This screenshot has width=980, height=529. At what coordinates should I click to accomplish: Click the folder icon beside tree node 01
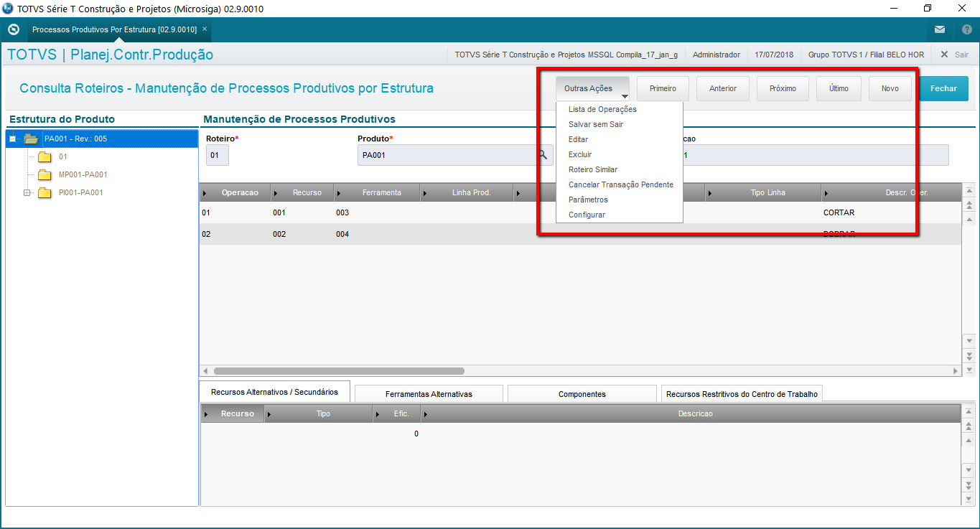tap(45, 156)
